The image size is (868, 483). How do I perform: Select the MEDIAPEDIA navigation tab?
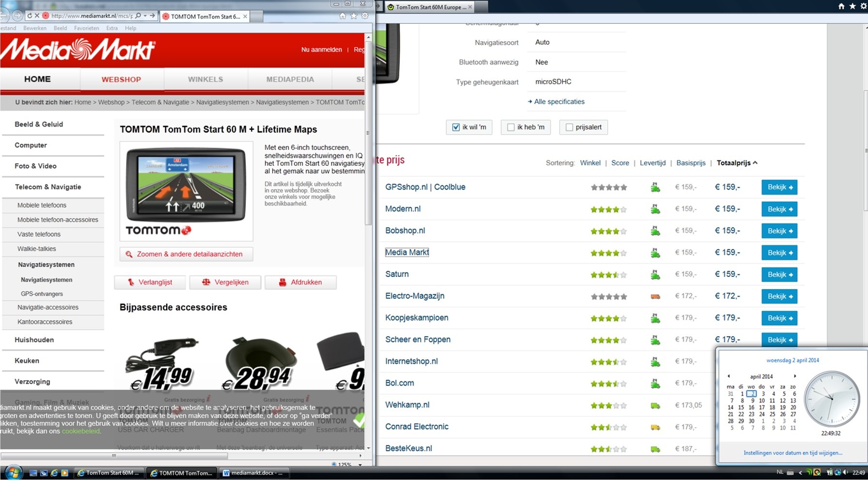(x=290, y=80)
